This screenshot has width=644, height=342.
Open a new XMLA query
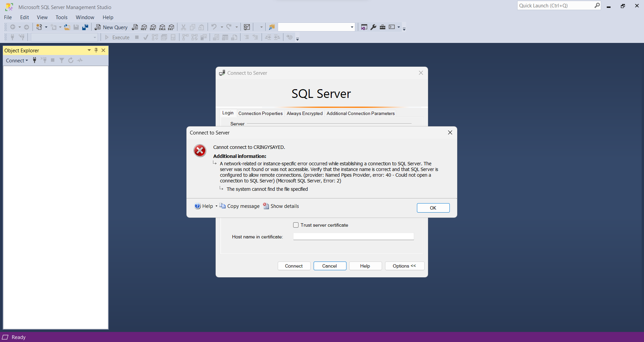click(x=162, y=27)
